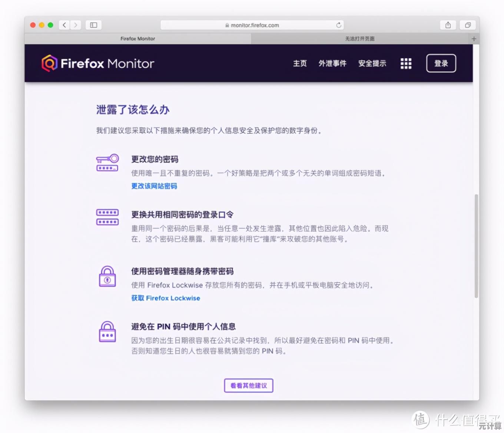The image size is (504, 433).
Task: Click the back navigation arrow
Action: [x=64, y=25]
